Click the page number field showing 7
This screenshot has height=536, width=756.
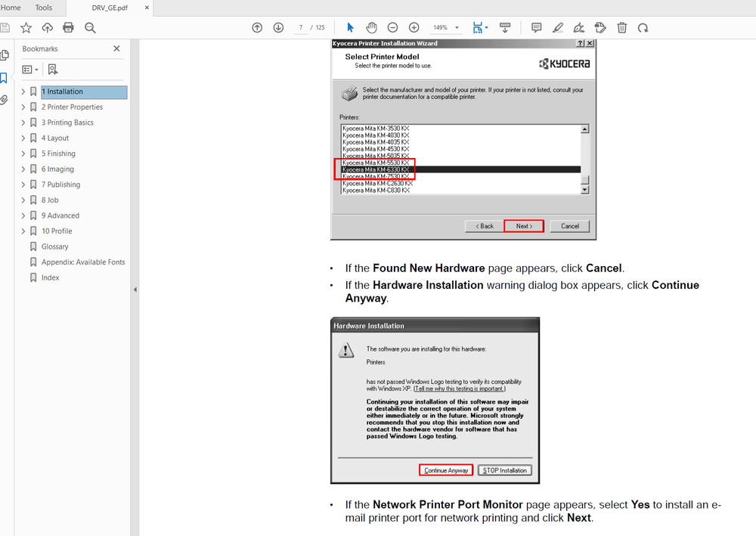(x=300, y=27)
